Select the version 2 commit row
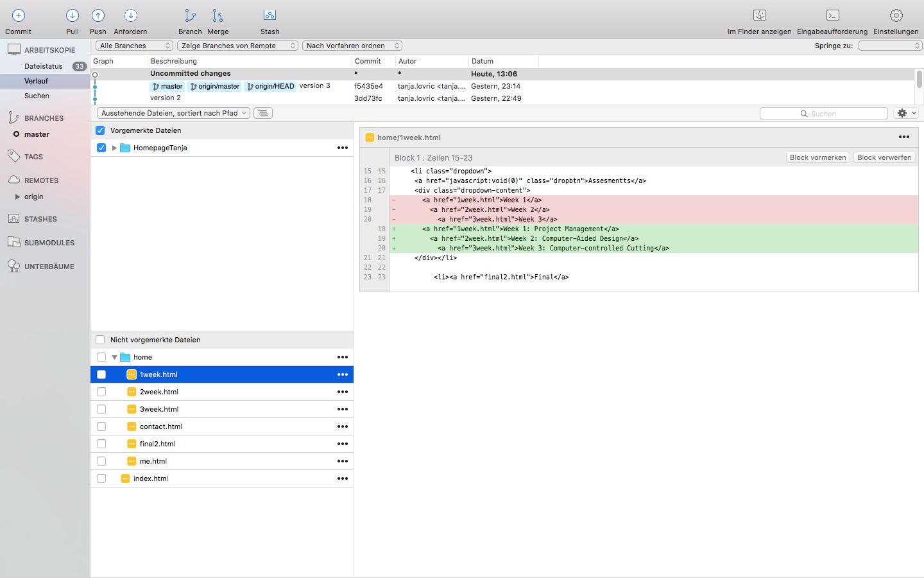This screenshot has width=924, height=578. pyautogui.click(x=502, y=98)
